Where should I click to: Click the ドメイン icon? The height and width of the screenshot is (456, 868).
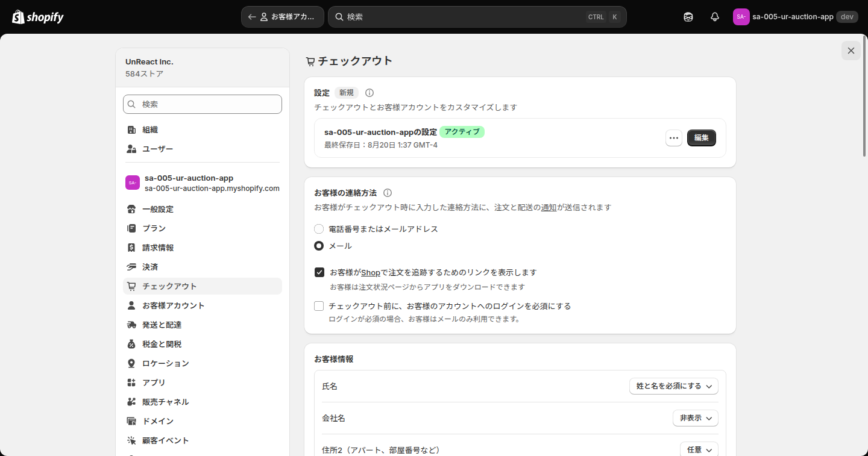[x=131, y=421]
